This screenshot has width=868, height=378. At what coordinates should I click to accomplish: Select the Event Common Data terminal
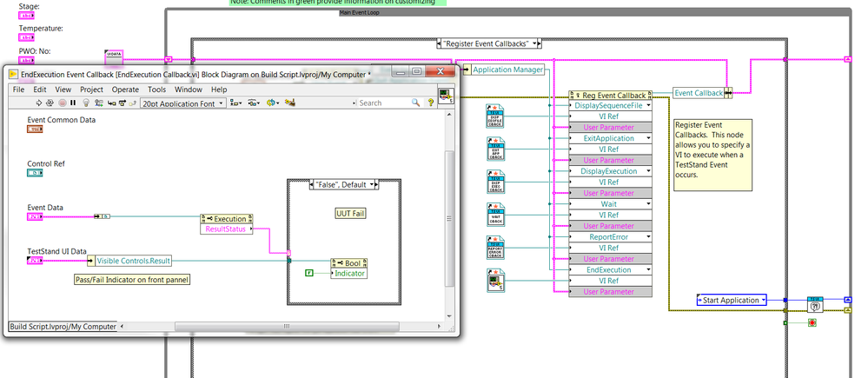(35, 129)
